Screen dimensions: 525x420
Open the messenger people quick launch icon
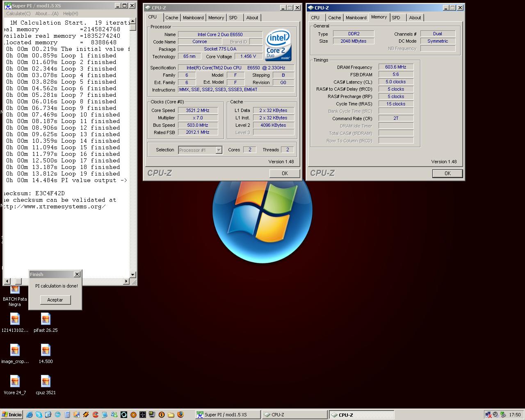click(114, 415)
